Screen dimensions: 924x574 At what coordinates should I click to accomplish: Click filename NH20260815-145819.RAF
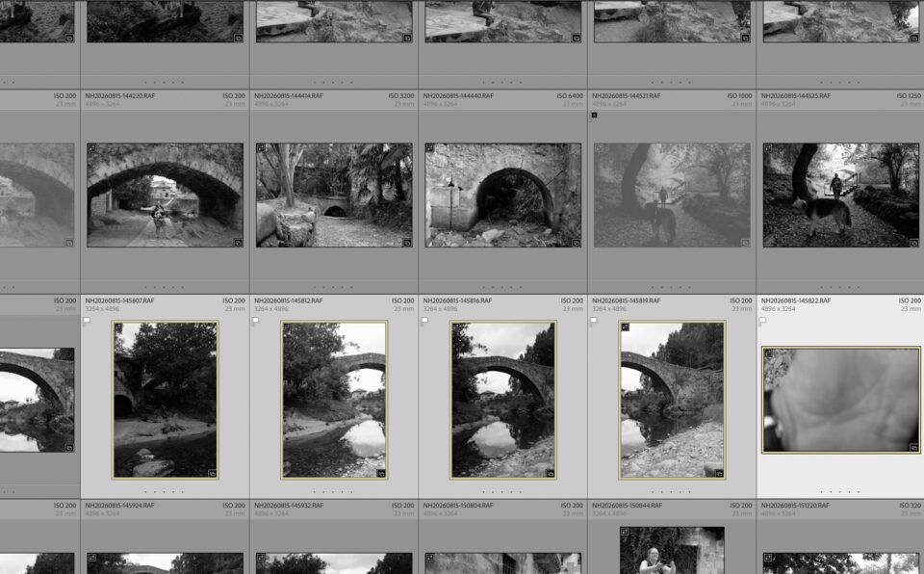point(627,300)
